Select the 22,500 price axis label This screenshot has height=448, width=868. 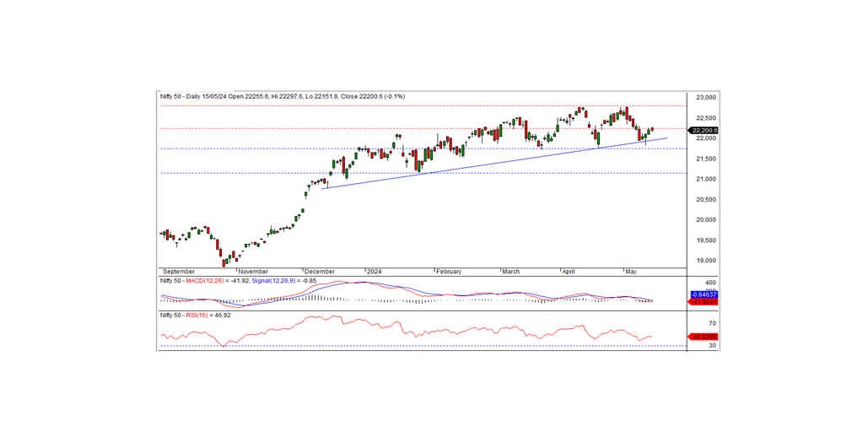click(x=707, y=118)
